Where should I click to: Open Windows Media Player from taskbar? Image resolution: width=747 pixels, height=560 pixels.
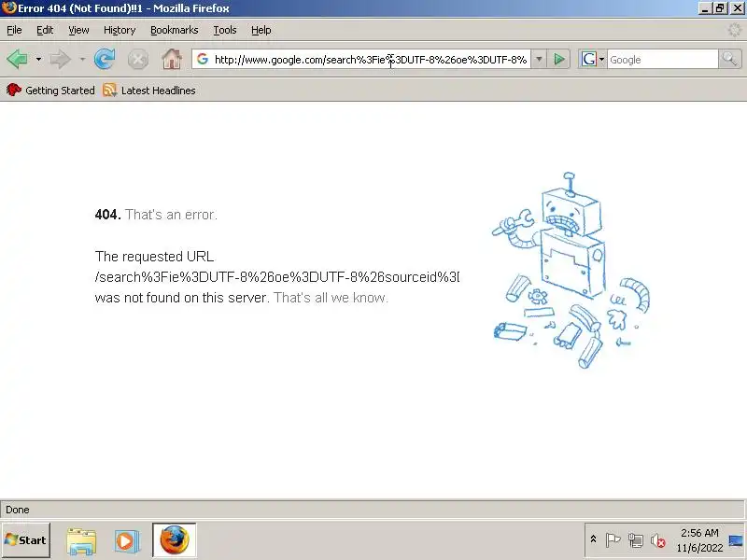[x=127, y=541]
